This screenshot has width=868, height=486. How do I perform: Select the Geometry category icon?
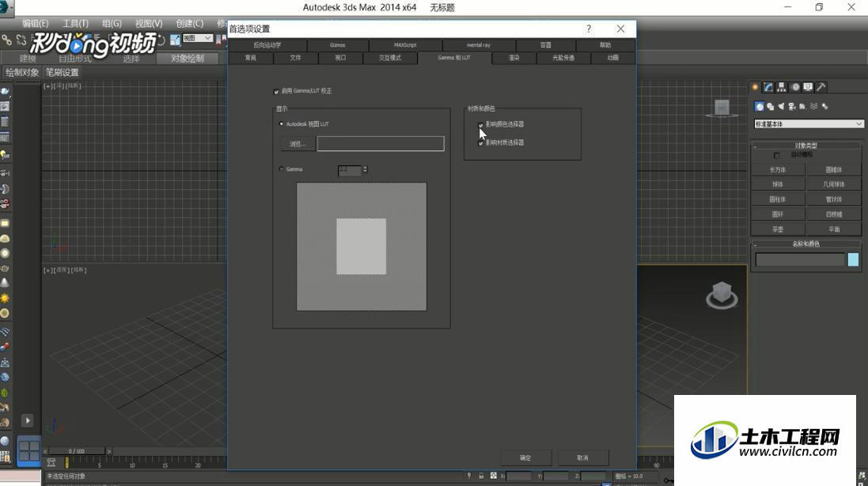(x=760, y=106)
